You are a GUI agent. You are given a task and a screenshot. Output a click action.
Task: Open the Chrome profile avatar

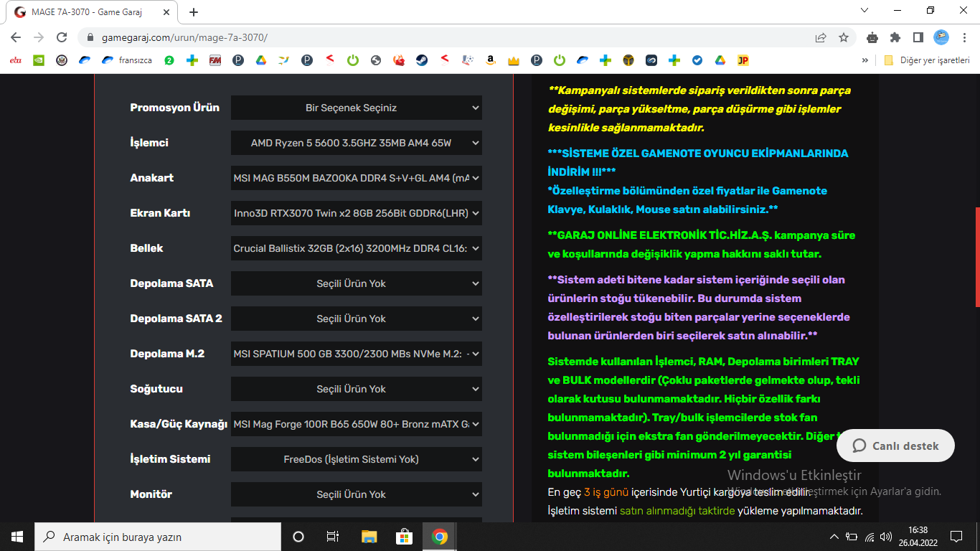click(941, 37)
